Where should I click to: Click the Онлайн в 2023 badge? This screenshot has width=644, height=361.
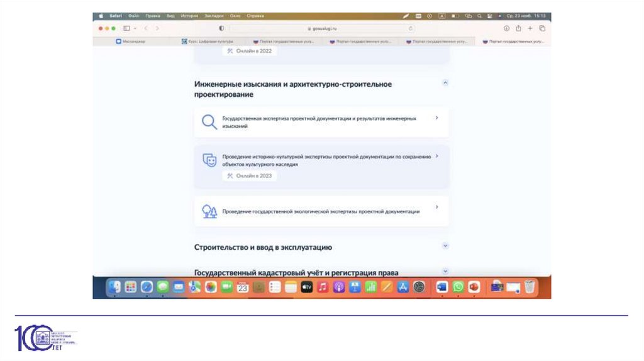[249, 175]
